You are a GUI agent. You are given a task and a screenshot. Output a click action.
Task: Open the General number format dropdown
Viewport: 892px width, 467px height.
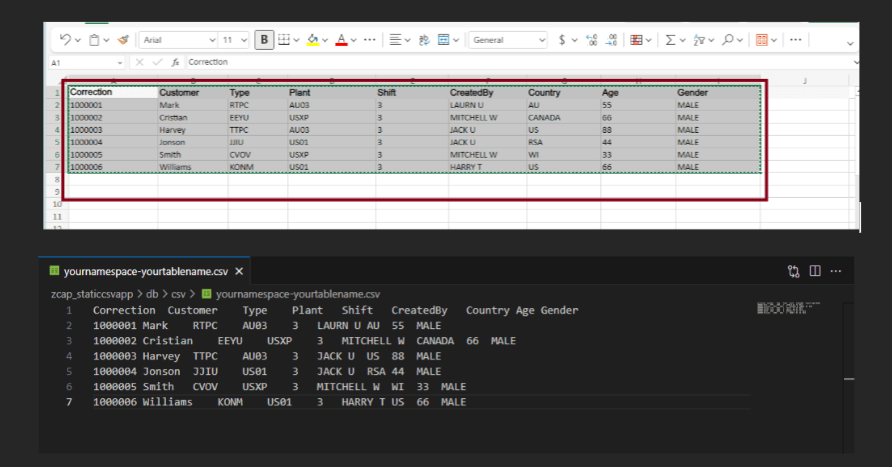tap(508, 40)
